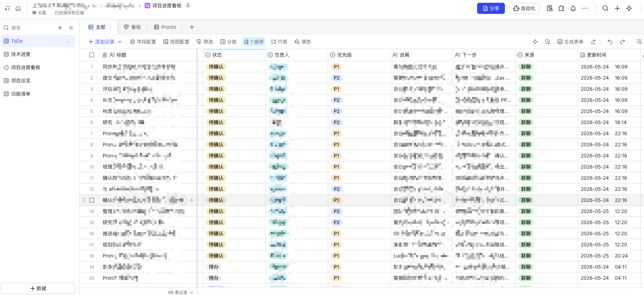Click the 负责人 column header

297,55
